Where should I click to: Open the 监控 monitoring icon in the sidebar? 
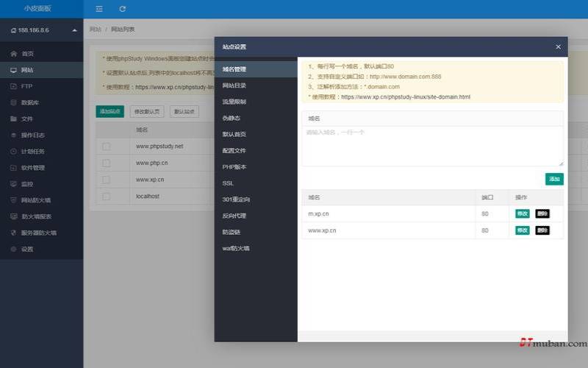tap(13, 184)
